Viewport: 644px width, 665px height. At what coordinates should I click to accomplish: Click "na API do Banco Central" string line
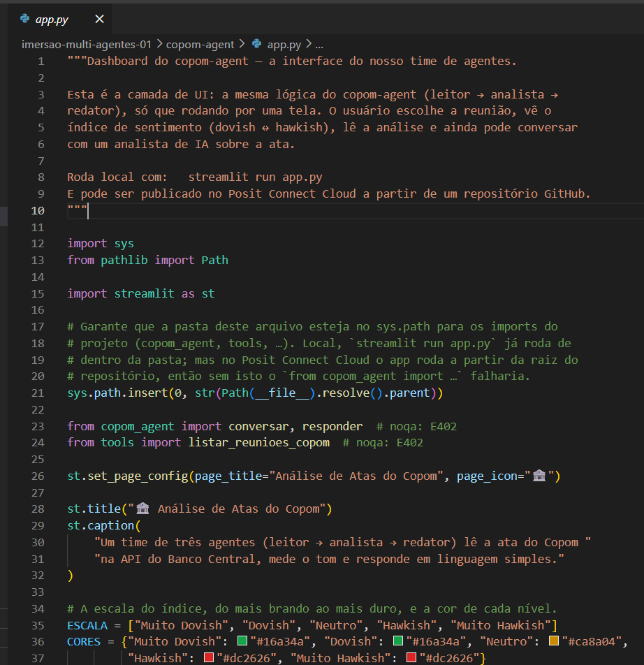[329, 560]
